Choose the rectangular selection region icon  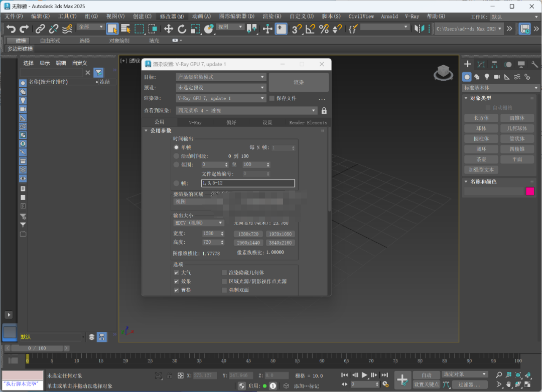point(139,29)
